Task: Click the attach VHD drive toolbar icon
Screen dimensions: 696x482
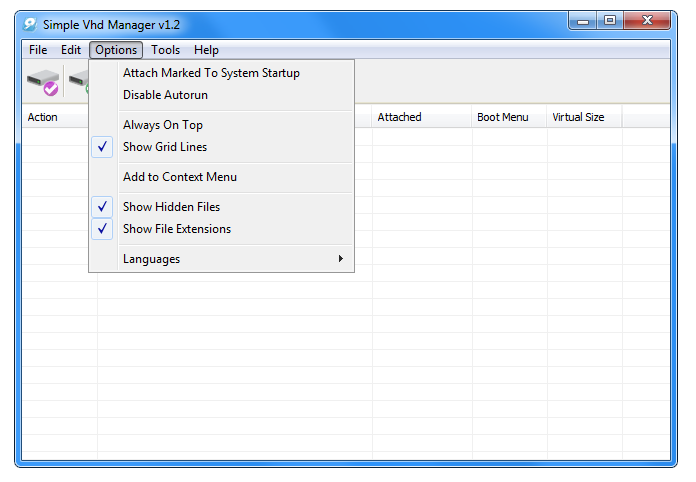Action: point(43,82)
